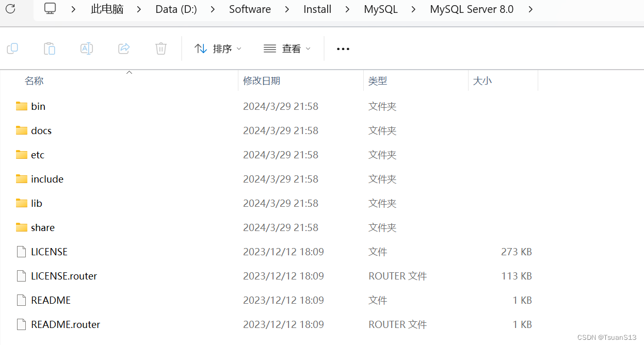Screen dimensions: 644x345
Task: Click the docs folder icon
Action: pos(22,130)
